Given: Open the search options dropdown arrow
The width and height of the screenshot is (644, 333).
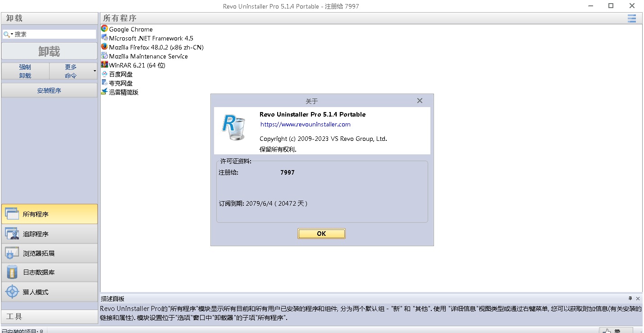Looking at the screenshot, I should (12, 34).
